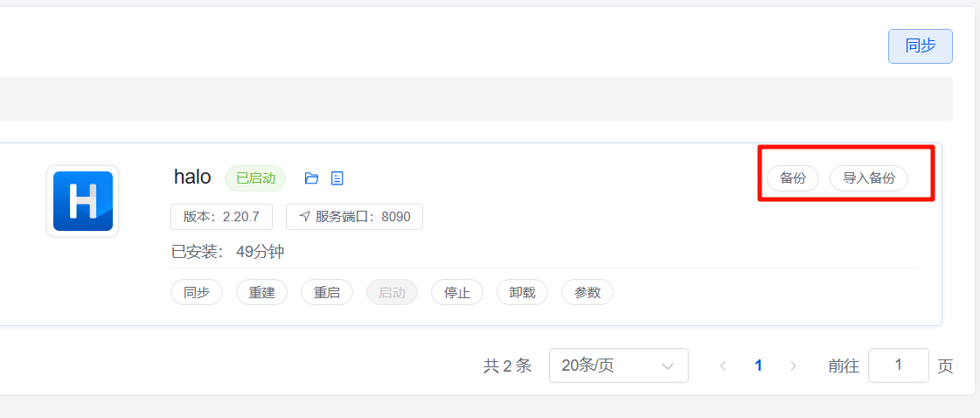Click the halo app logo icon

(83, 201)
